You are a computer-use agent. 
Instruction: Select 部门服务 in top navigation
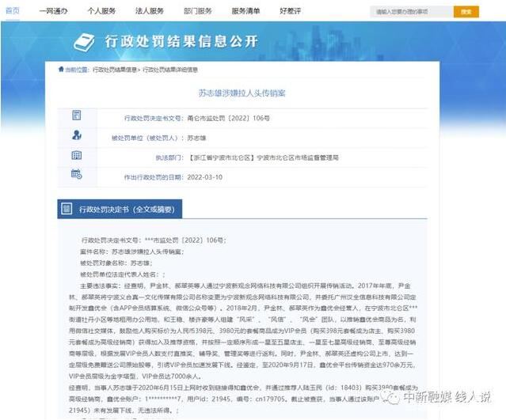pos(197,11)
